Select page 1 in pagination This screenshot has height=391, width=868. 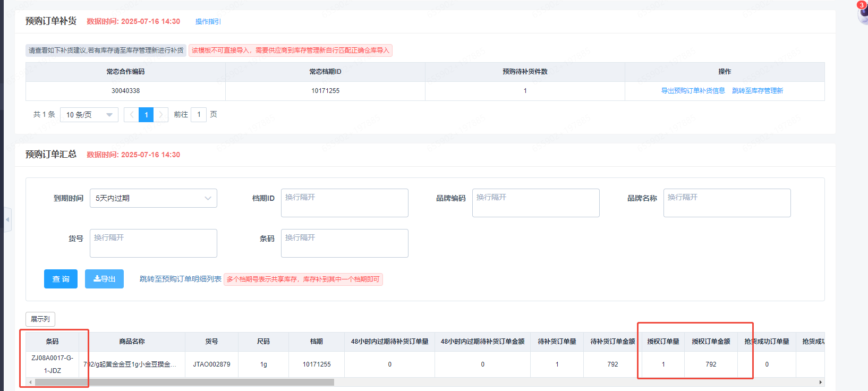[146, 115]
